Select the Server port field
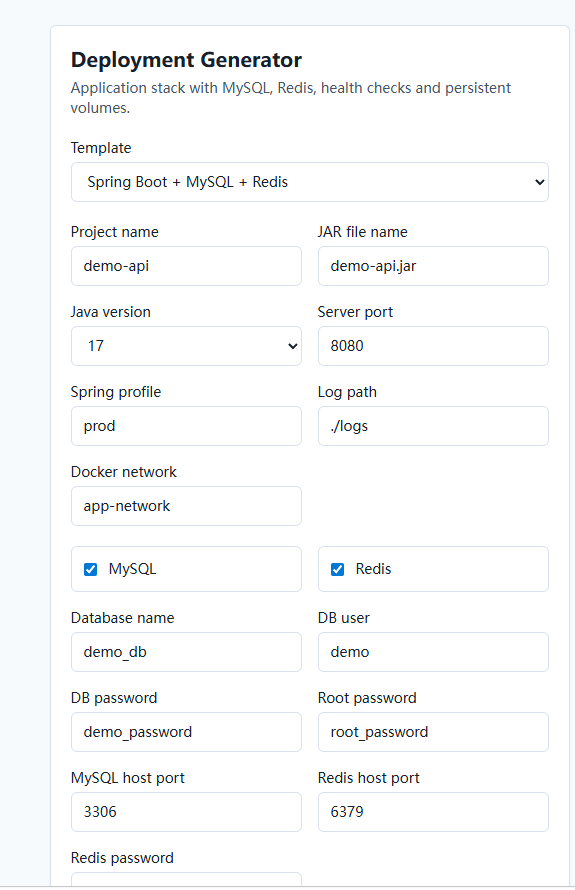 point(433,346)
